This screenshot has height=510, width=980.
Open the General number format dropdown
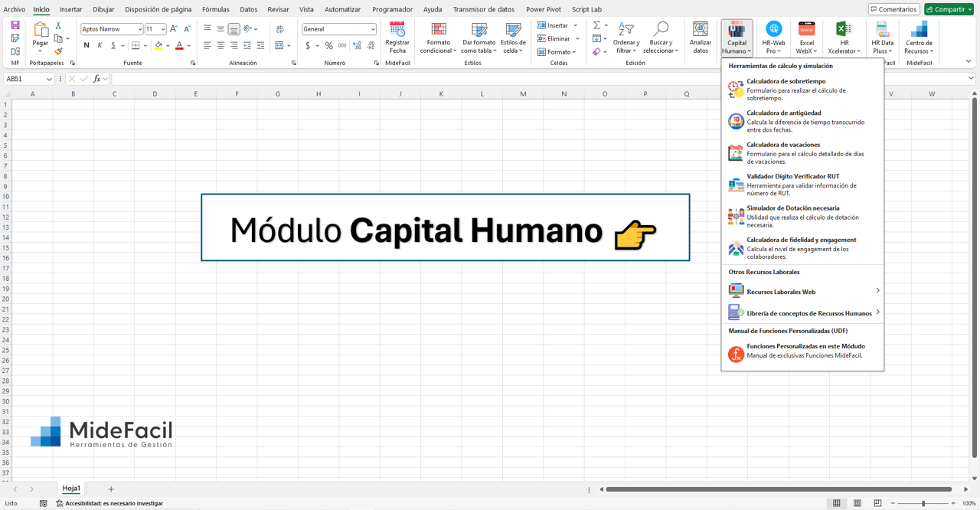click(x=338, y=28)
